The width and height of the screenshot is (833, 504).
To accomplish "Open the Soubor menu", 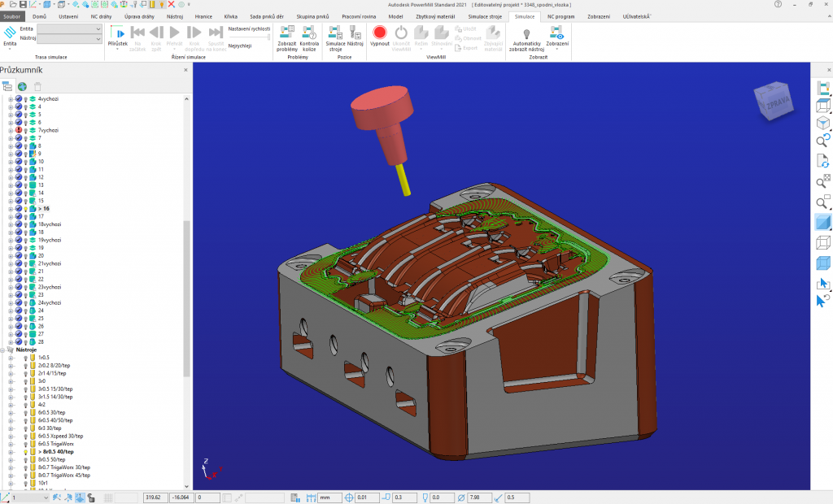I will (11, 16).
